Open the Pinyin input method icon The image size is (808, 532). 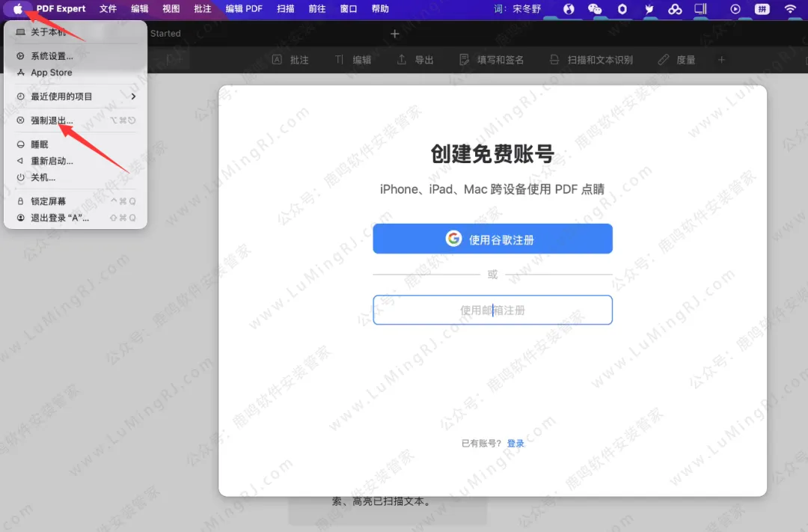pos(762,9)
